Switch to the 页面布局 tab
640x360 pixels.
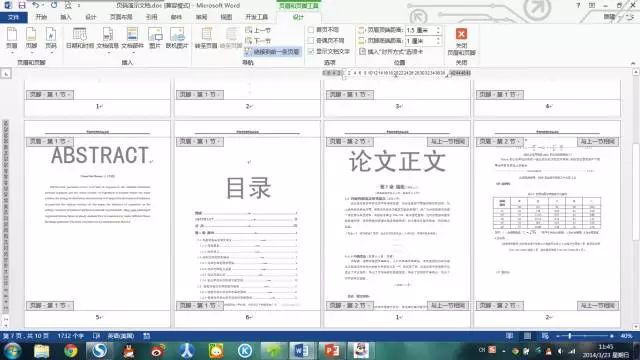click(121, 17)
